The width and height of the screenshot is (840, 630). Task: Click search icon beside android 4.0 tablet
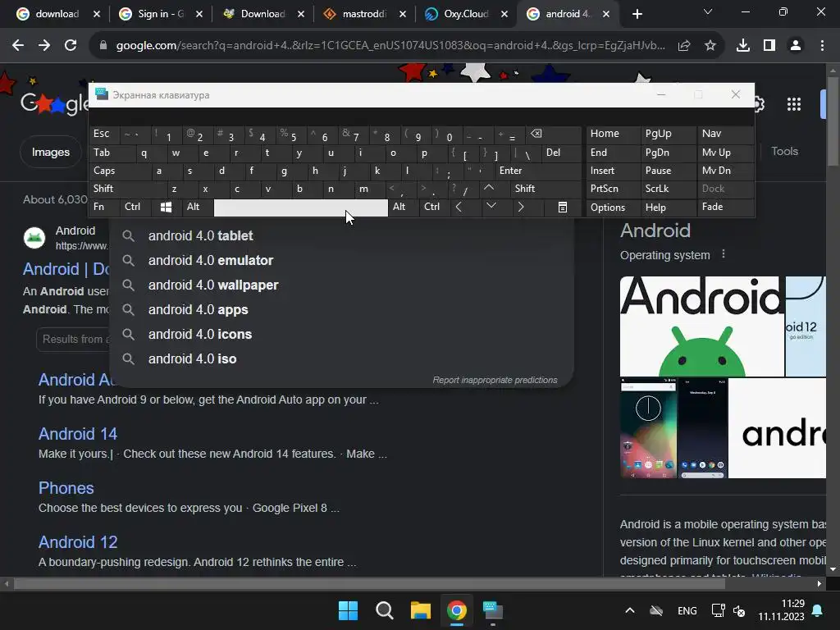click(x=128, y=235)
